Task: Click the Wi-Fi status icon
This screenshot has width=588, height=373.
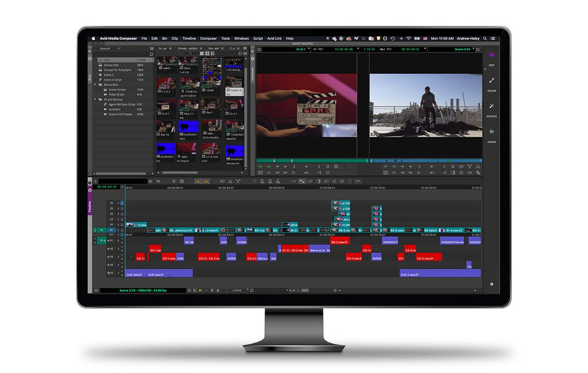Action: pyautogui.click(x=408, y=38)
